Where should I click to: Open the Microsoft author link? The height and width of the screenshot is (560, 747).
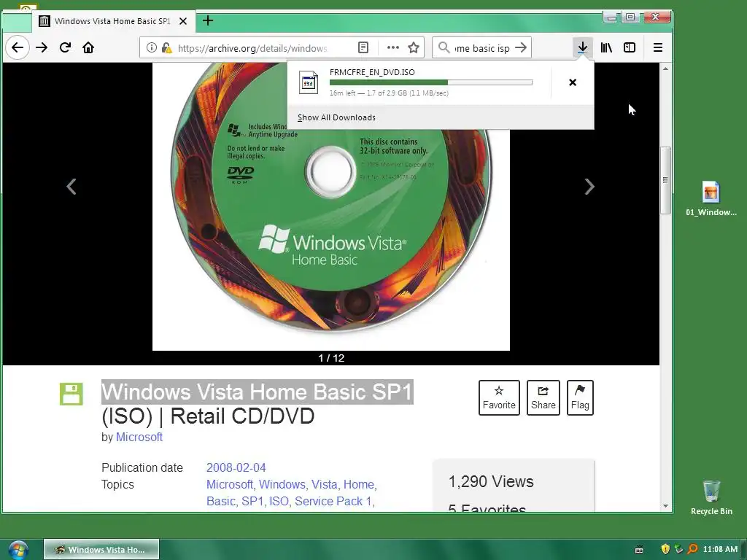[139, 437]
